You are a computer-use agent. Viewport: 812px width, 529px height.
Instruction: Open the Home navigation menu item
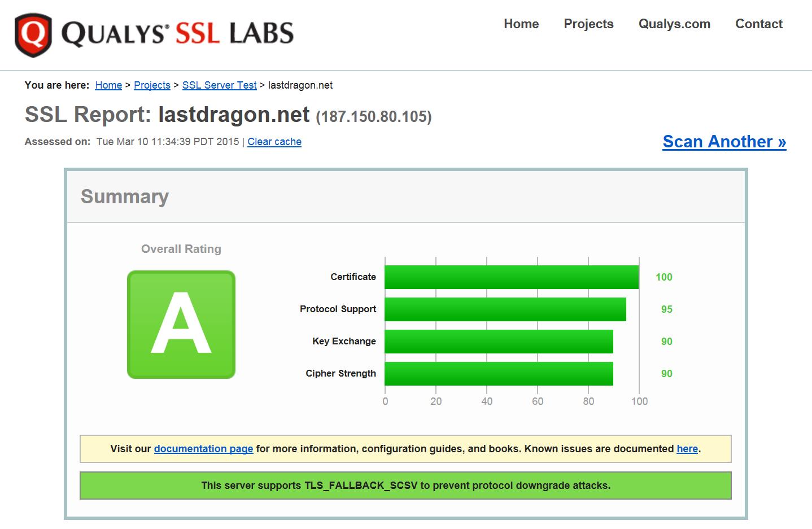click(521, 24)
